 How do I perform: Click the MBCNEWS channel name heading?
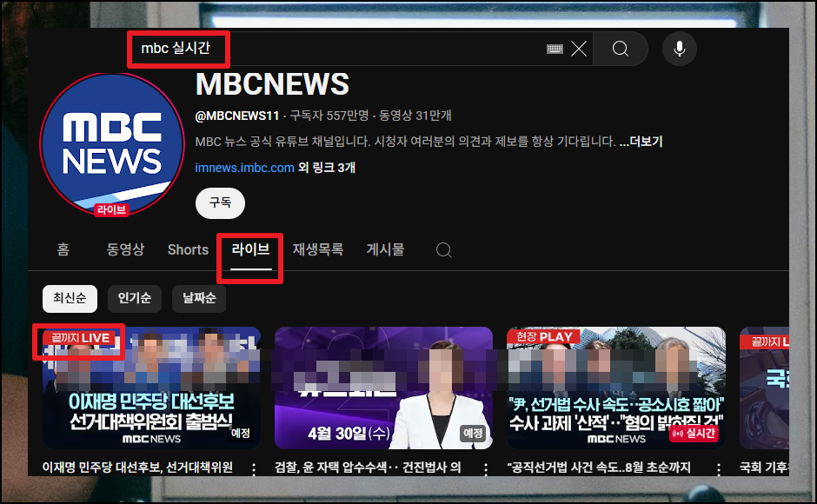click(x=272, y=84)
